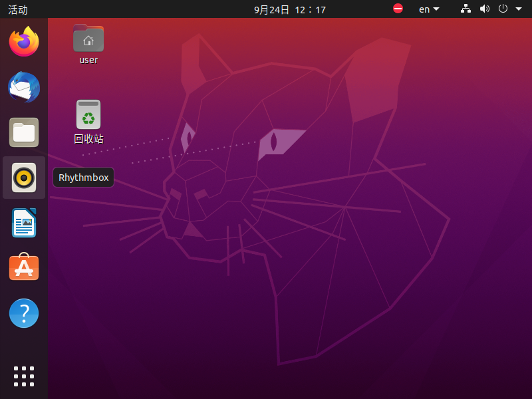Click the power icon in top bar

(503, 9)
